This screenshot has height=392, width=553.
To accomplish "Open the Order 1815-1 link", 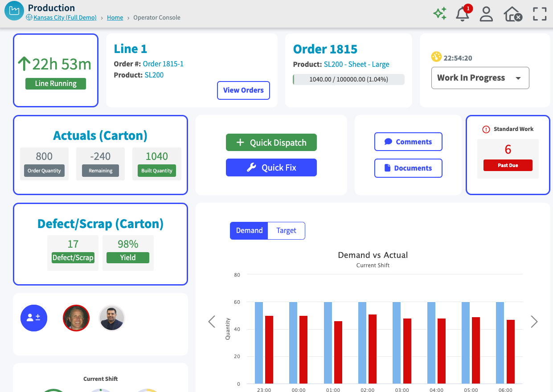I will pyautogui.click(x=163, y=64).
